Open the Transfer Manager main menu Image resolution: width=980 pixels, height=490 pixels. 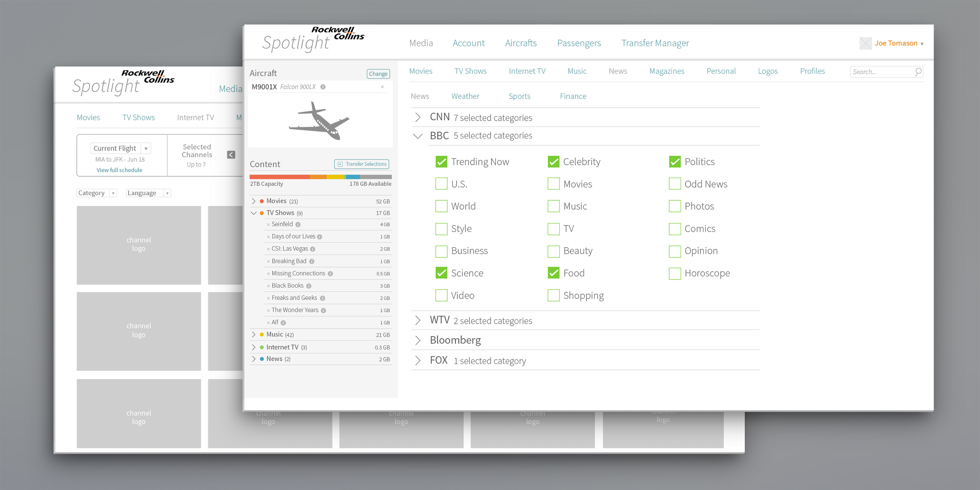coord(655,43)
